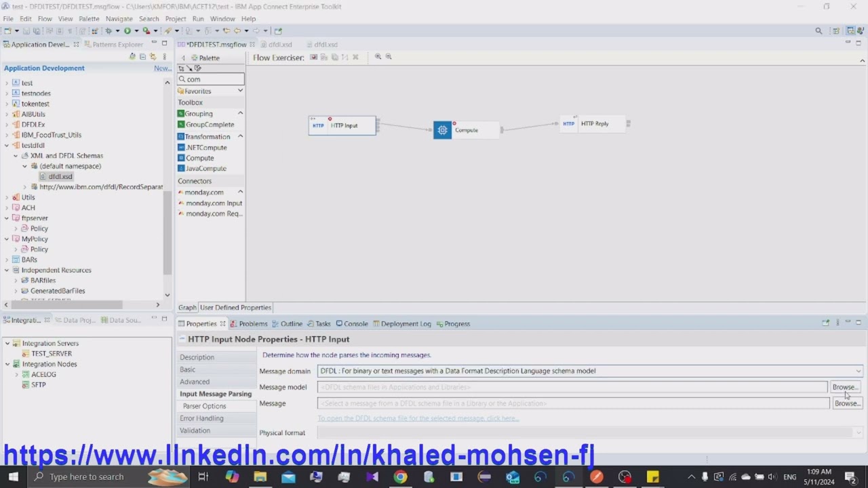The height and width of the screenshot is (488, 868).
Task: Pick monday.com Input connector from palette
Action: click(210, 203)
